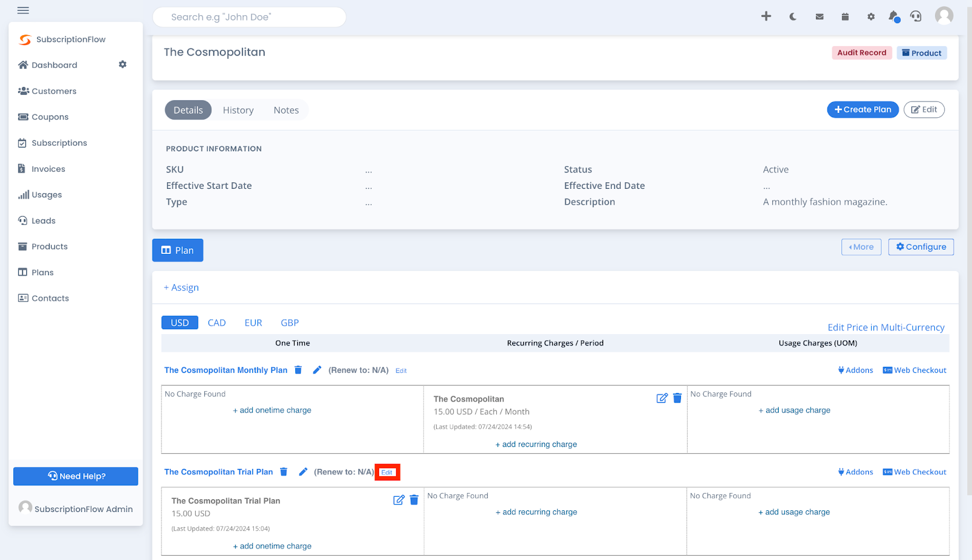Switch to the Notes tab
The image size is (972, 560).
(286, 110)
